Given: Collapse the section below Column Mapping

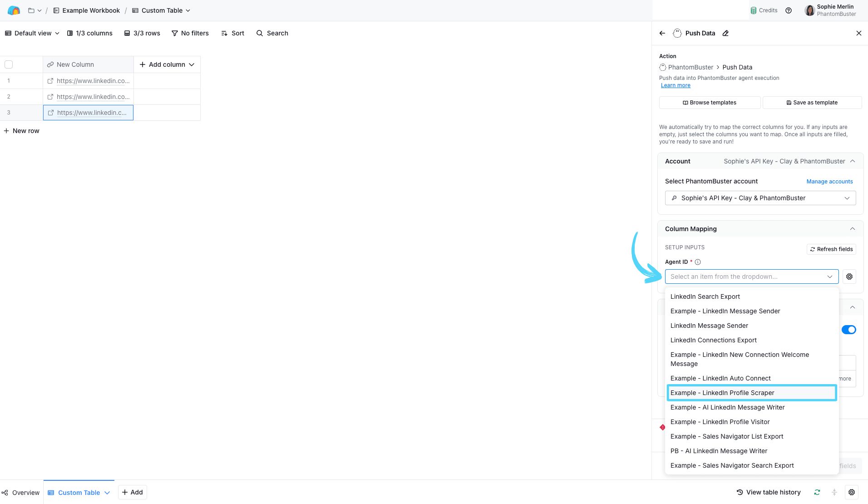Looking at the screenshot, I should 852,307.
